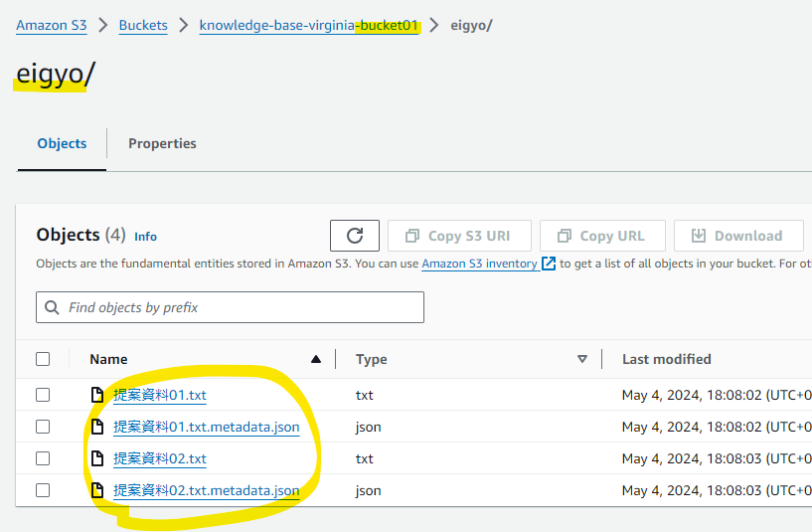Click the Copy URL button
This screenshot has width=812, height=532.
point(602,236)
